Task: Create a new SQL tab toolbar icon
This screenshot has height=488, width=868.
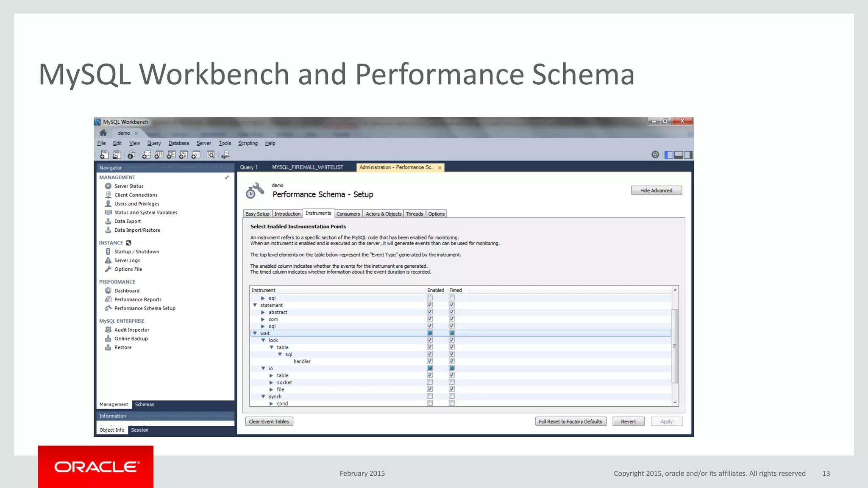Action: click(x=104, y=155)
